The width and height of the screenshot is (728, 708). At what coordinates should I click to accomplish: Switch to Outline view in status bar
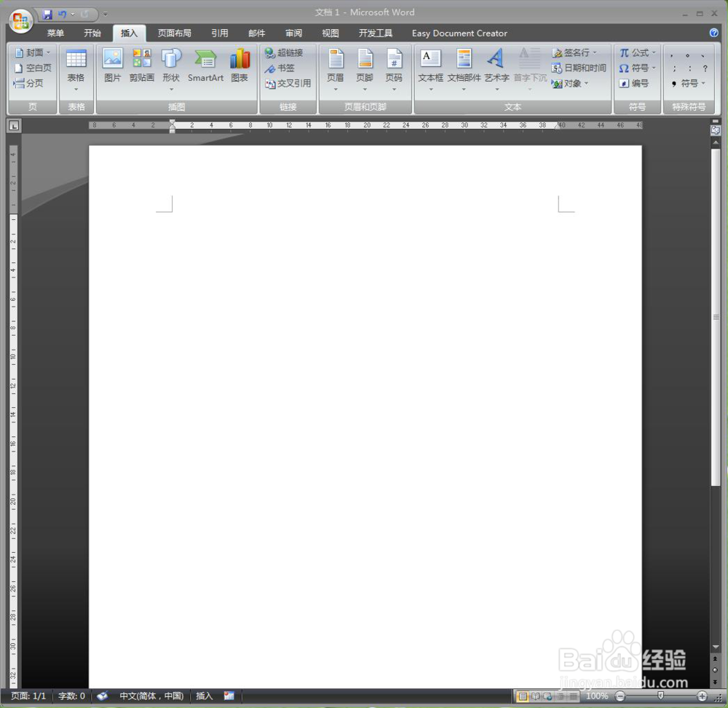(561, 696)
